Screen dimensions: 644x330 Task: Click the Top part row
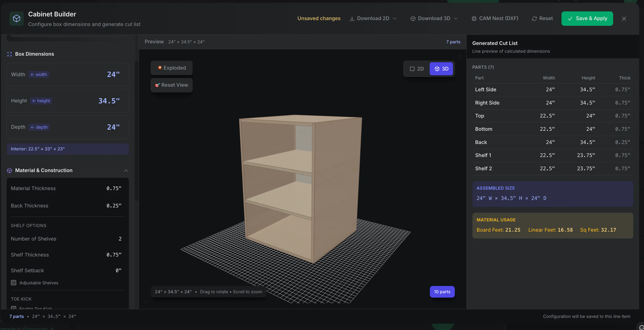pos(553,116)
